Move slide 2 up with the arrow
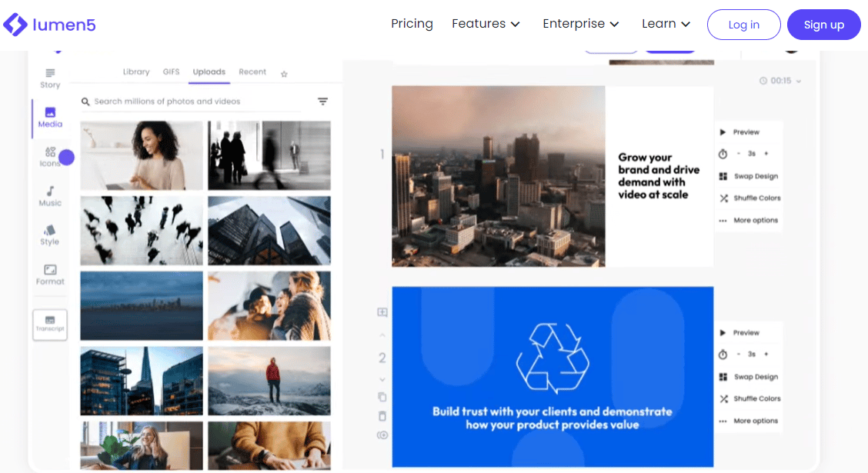The width and height of the screenshot is (868, 473). click(x=382, y=336)
